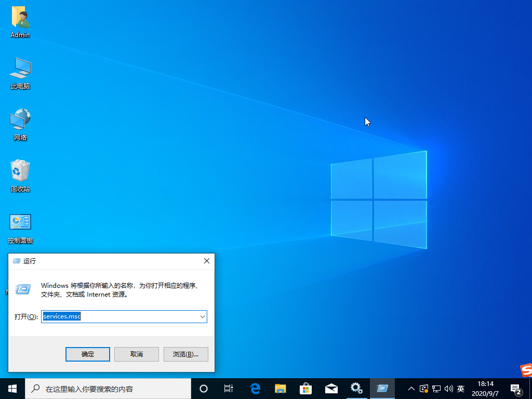Open Microsoft Edge from the taskbar

[x=255, y=388]
